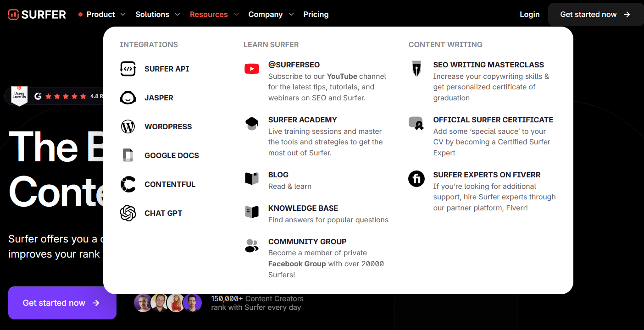Image resolution: width=644 pixels, height=330 pixels.
Task: Click the arrow in top Get started button
Action: coord(627,15)
